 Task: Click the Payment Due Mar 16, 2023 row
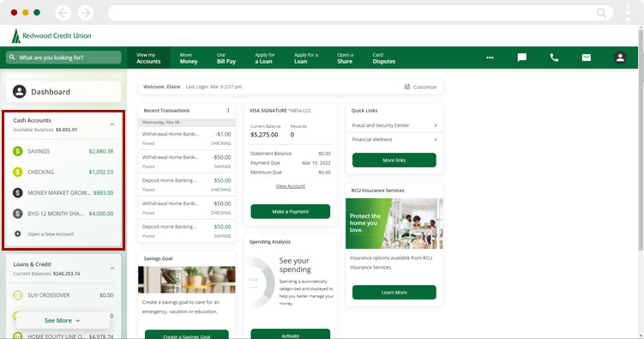(291, 163)
